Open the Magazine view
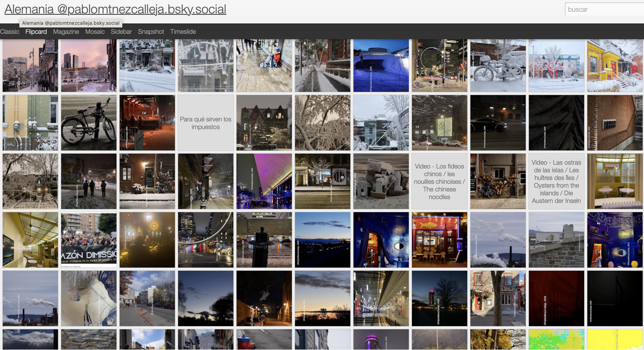The height and width of the screenshot is (350, 644). [66, 32]
